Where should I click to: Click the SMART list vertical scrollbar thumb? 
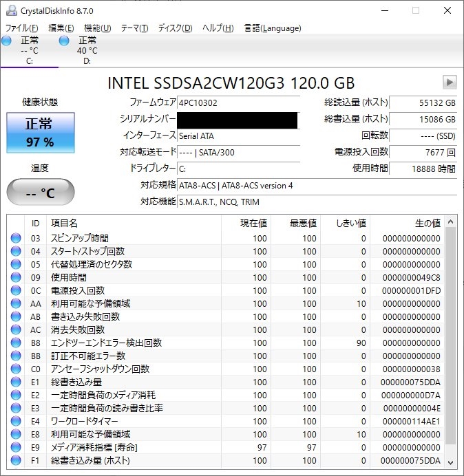(x=451, y=336)
